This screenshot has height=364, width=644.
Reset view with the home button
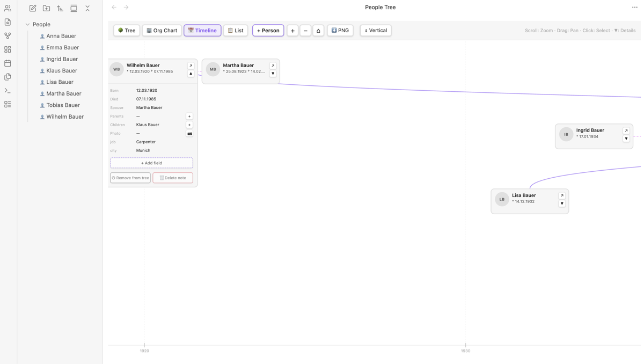[318, 31]
